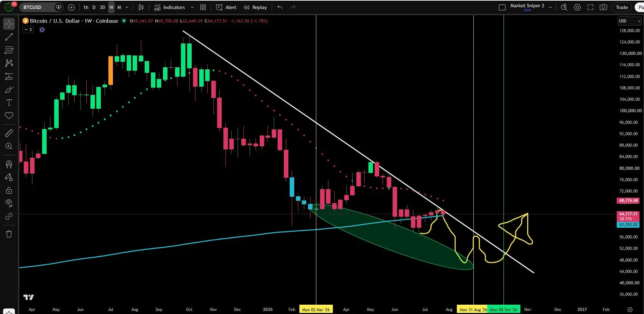Select the Text annotation tool
The height and width of the screenshot is (314, 644).
pyautogui.click(x=9, y=102)
